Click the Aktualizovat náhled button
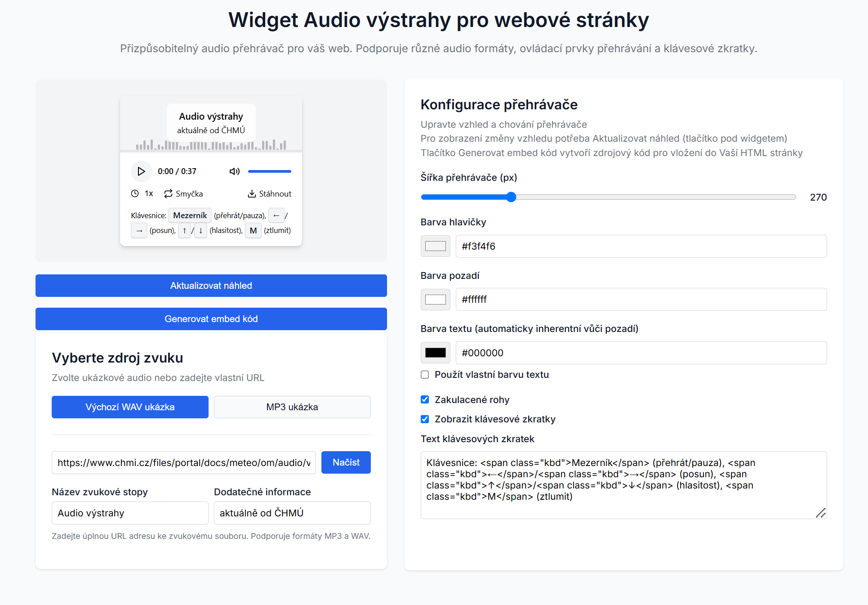 click(x=211, y=286)
